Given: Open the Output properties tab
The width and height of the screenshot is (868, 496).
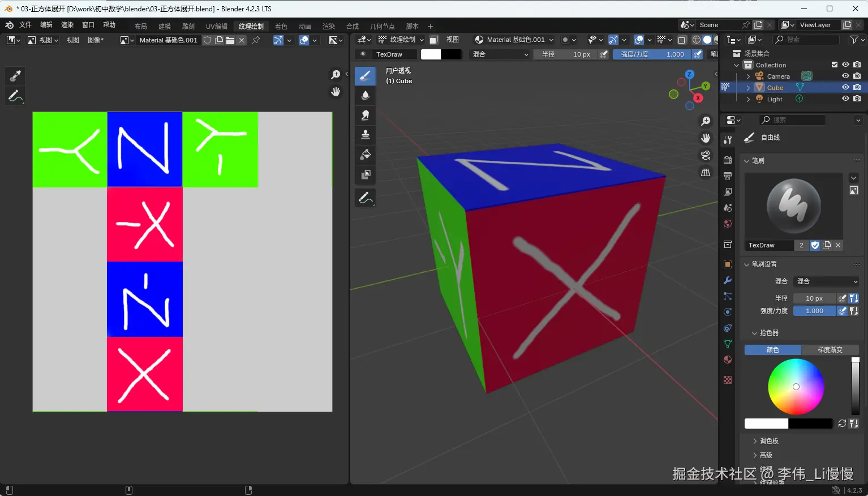Looking at the screenshot, I should 728,176.
